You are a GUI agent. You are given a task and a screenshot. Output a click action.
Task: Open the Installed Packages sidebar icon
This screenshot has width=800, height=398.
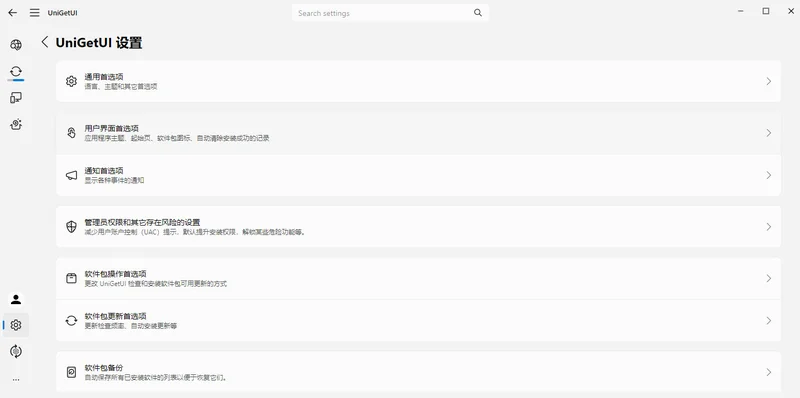pyautogui.click(x=16, y=98)
